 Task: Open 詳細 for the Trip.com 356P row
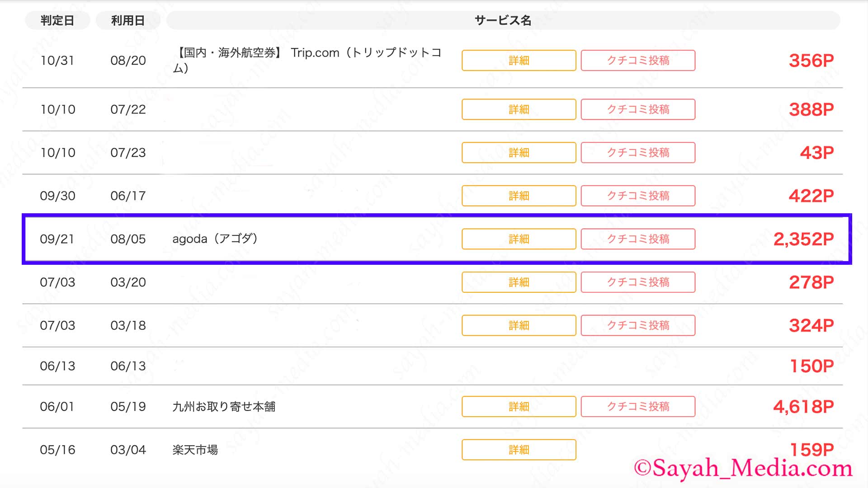pyautogui.click(x=519, y=61)
